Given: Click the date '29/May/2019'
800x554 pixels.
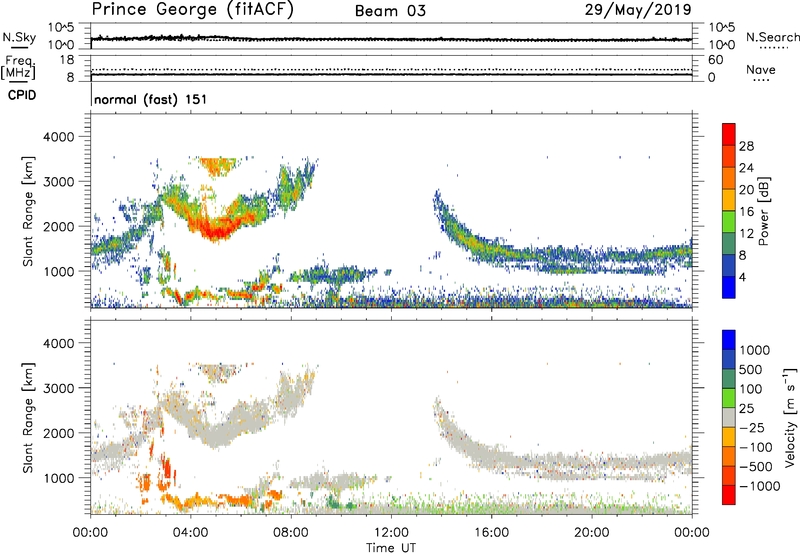Looking at the screenshot, I should (x=638, y=10).
